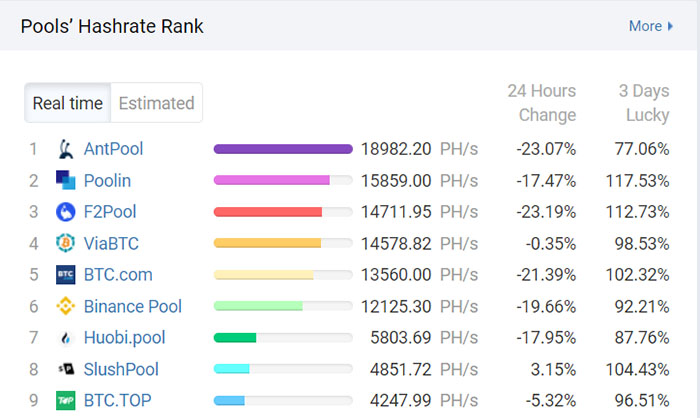This screenshot has height=418, width=700.
Task: Click the Huobi.pool logo icon
Action: (x=66, y=338)
